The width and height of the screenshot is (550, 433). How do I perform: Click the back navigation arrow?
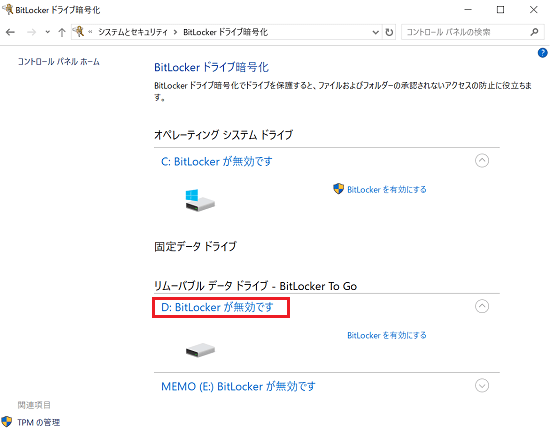click(11, 32)
